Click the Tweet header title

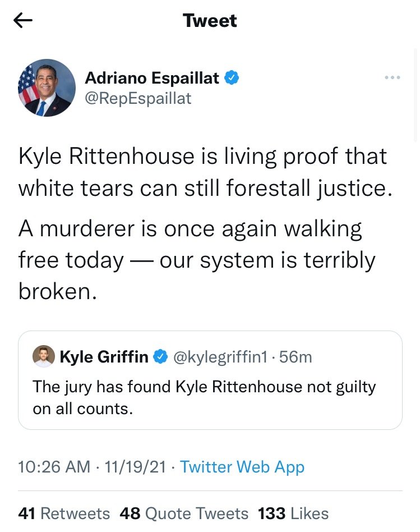210,21
